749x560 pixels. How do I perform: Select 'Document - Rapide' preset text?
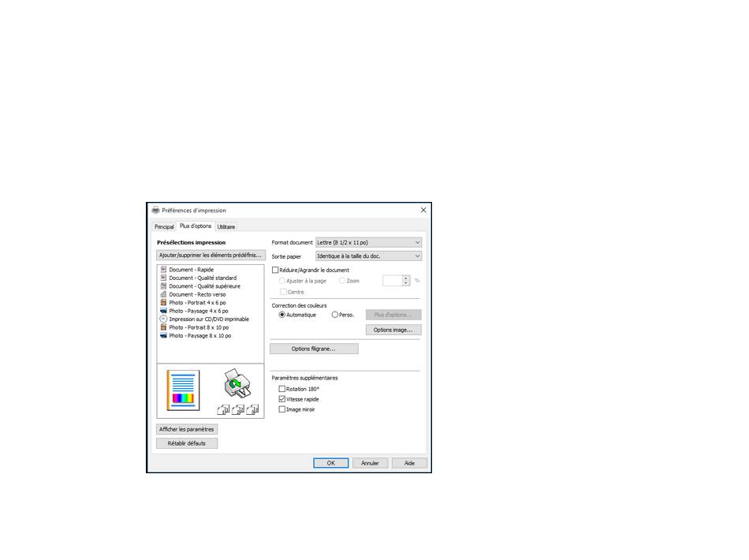pyautogui.click(x=191, y=270)
